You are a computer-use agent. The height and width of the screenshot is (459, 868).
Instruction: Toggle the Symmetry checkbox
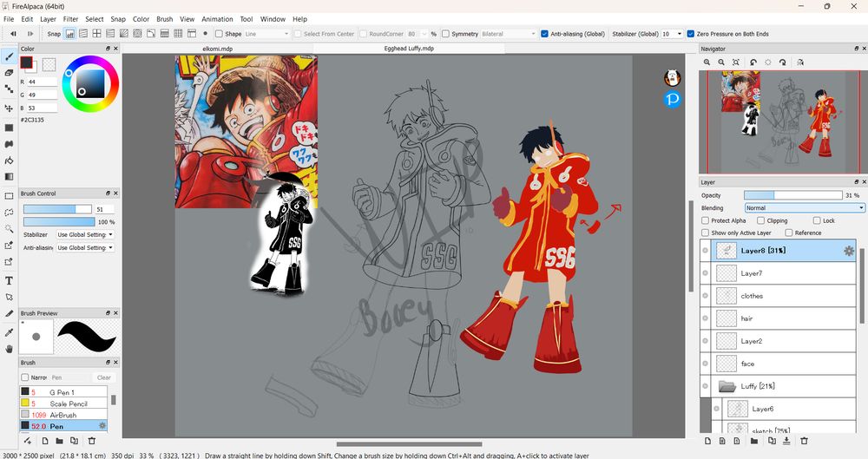[x=445, y=34]
